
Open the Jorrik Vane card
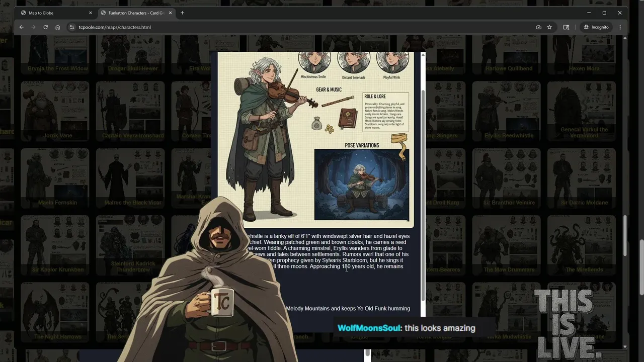click(55, 111)
